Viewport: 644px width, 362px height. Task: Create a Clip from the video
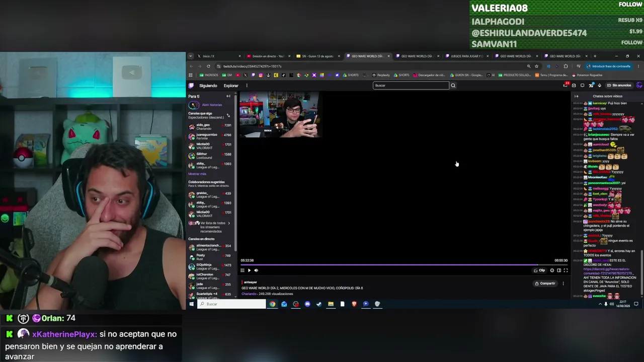point(539,270)
